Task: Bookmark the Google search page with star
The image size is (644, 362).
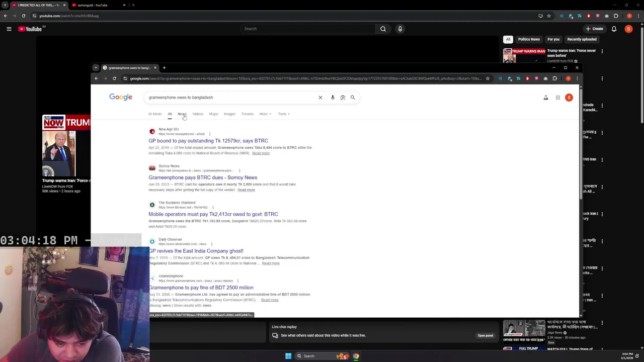Action: click(488, 78)
